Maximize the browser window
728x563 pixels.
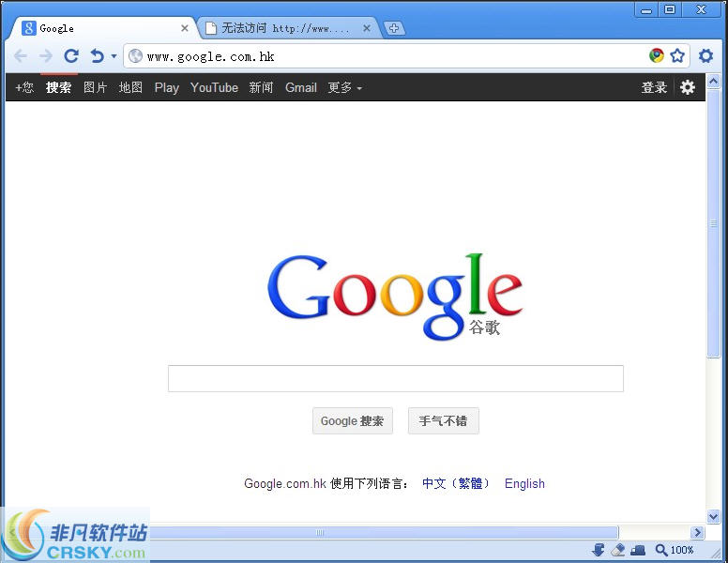(x=670, y=9)
